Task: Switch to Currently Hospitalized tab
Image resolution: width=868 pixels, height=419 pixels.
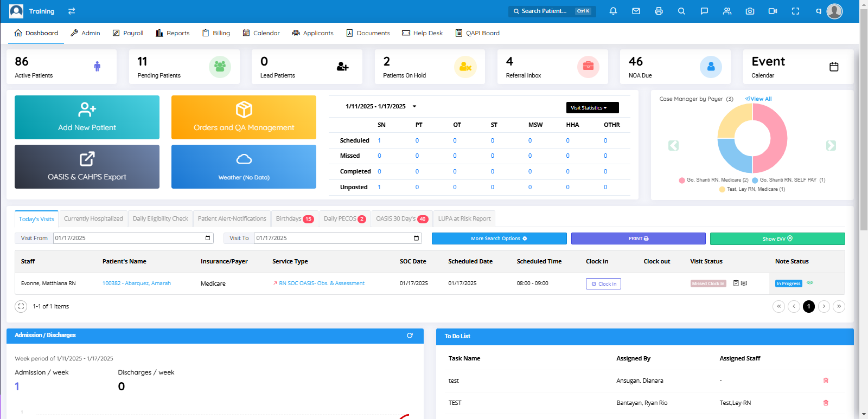Action: (x=93, y=218)
